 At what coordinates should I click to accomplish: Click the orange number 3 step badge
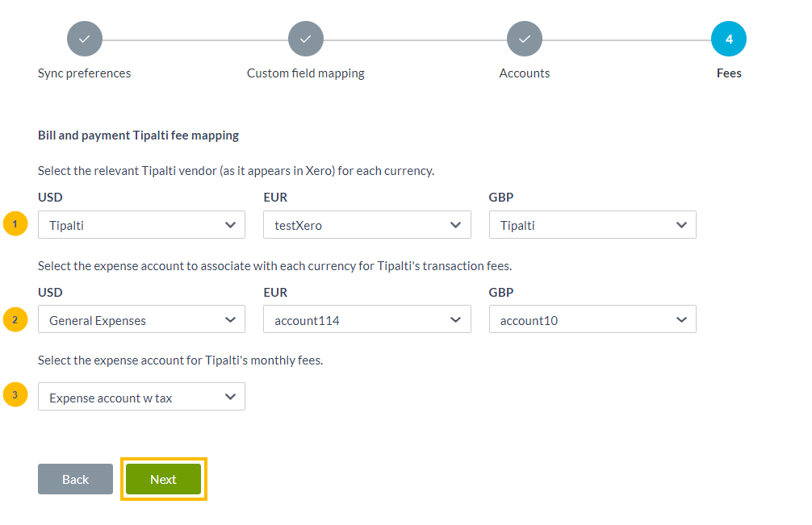[x=15, y=395]
